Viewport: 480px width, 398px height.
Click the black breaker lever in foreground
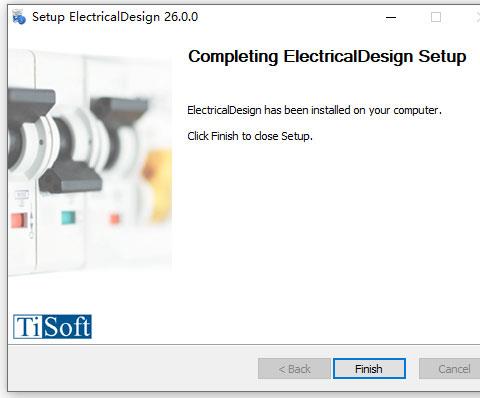(x=70, y=177)
